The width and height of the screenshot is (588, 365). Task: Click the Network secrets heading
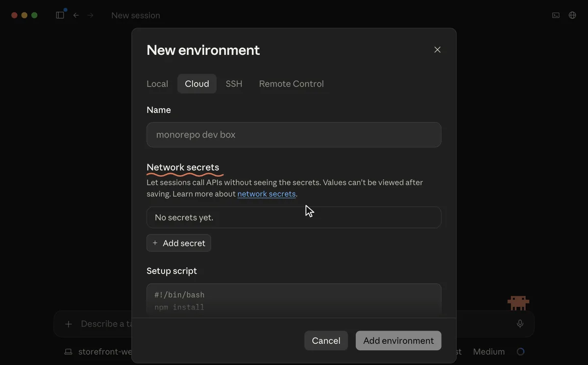[x=183, y=168]
